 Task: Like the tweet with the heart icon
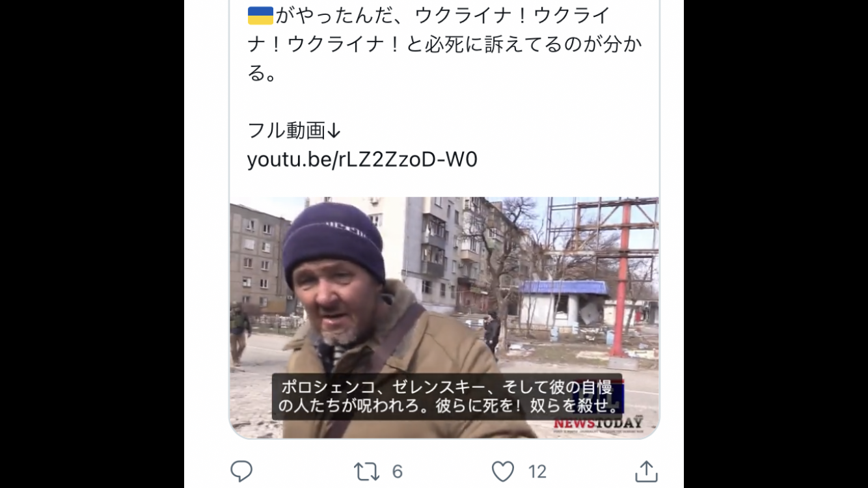[502, 471]
